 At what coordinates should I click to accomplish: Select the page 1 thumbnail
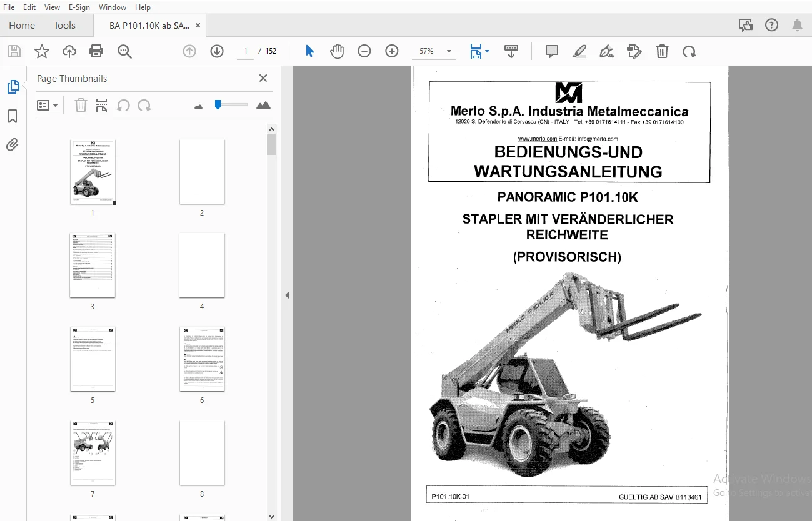(x=93, y=172)
